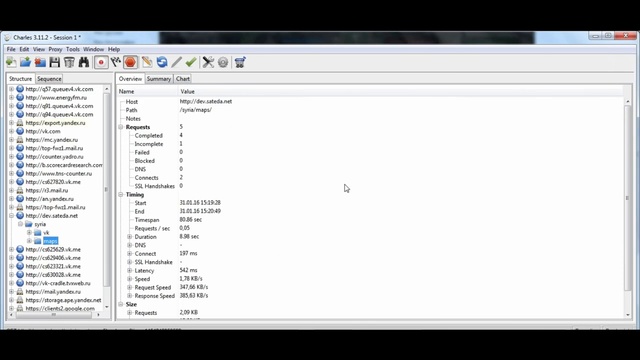This screenshot has width=640, height=360.
Task: Collapse the Requests group in Overview
Action: (121, 127)
